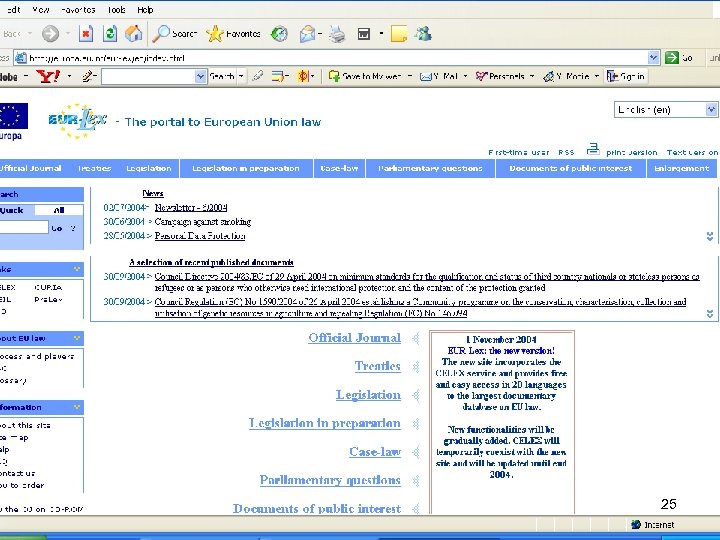Switch search mode to All
The height and width of the screenshot is (540, 720).
[x=59, y=210]
